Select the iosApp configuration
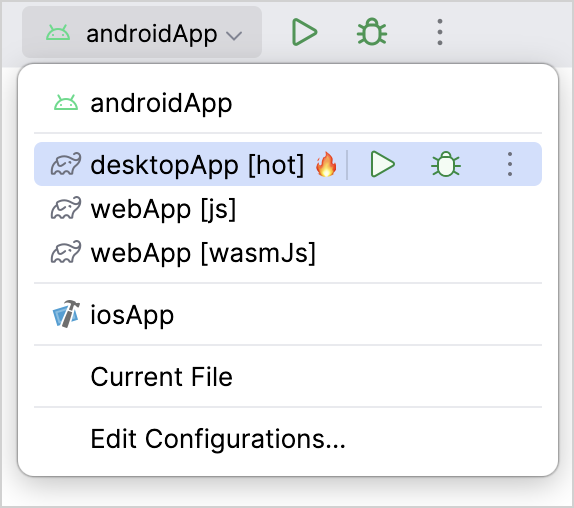This screenshot has height=508, width=574. click(x=288, y=314)
